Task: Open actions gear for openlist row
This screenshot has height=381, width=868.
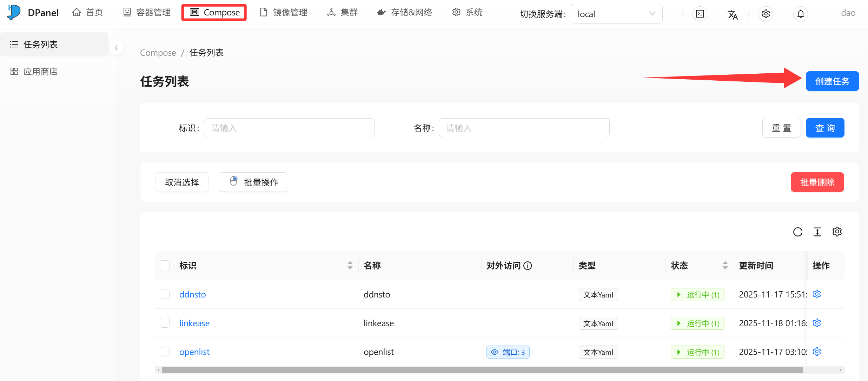Action: coord(817,352)
